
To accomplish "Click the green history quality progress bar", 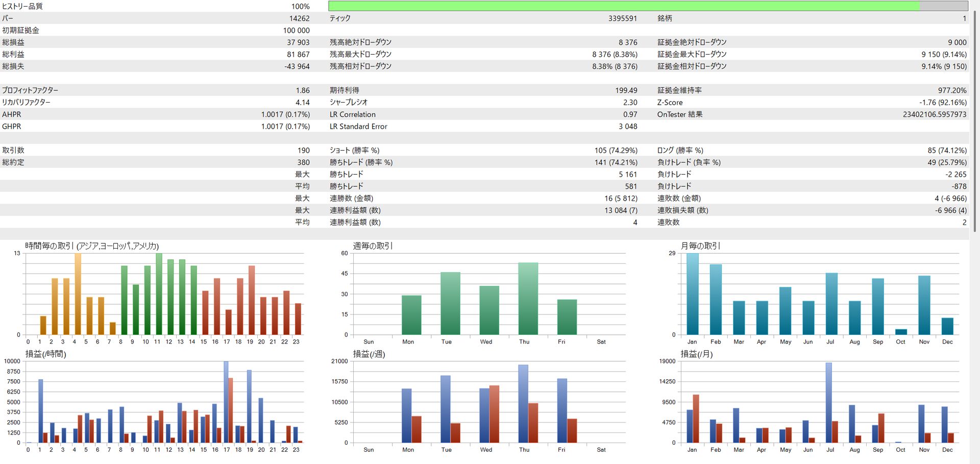I will (x=623, y=6).
